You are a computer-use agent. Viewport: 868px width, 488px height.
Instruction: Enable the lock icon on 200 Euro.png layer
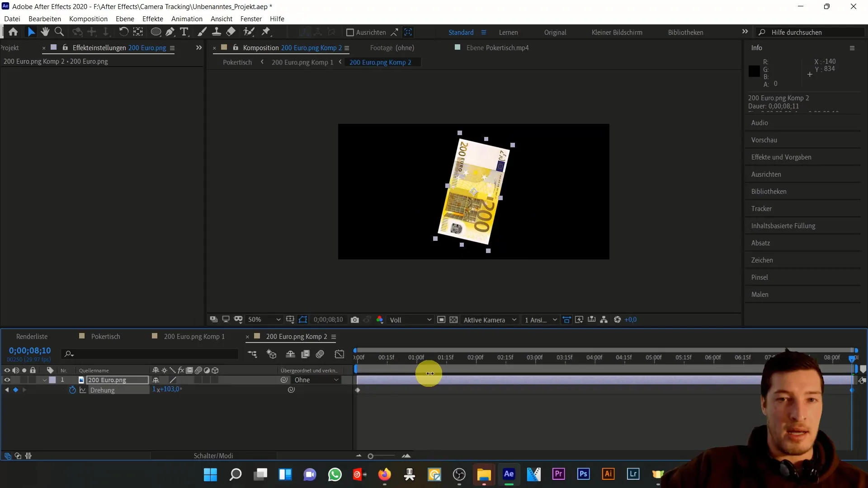33,380
